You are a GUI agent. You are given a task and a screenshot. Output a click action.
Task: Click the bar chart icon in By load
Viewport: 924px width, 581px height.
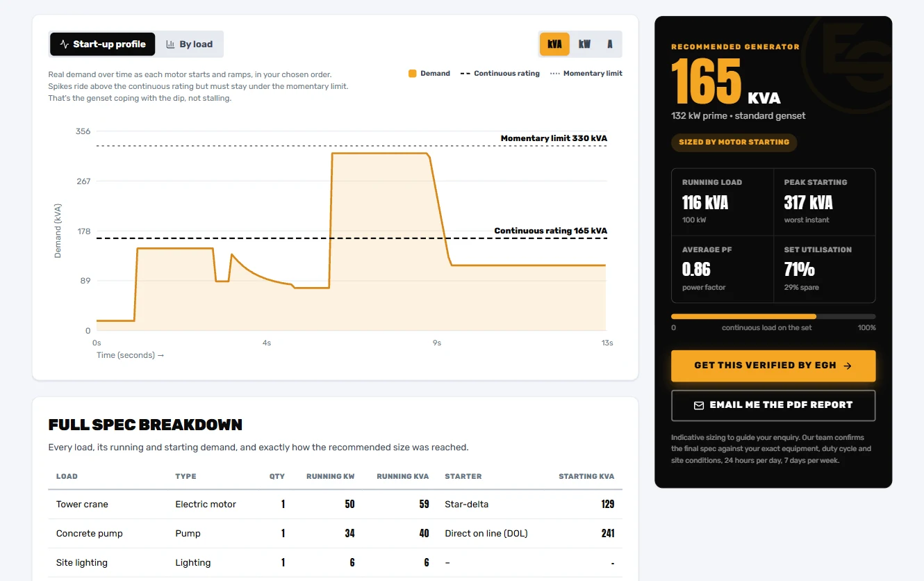click(170, 44)
